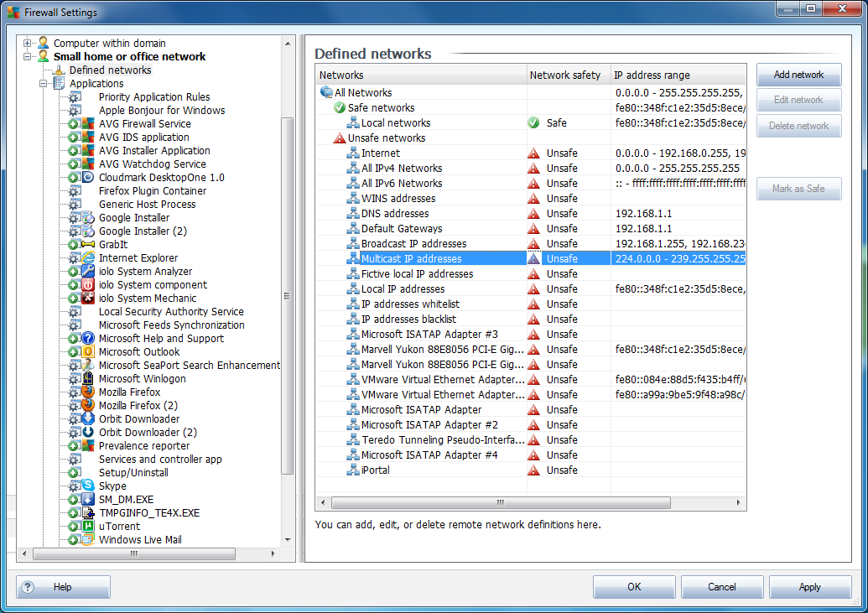868x613 pixels.
Task: Click the networks list scroll right arrow
Action: 738,503
